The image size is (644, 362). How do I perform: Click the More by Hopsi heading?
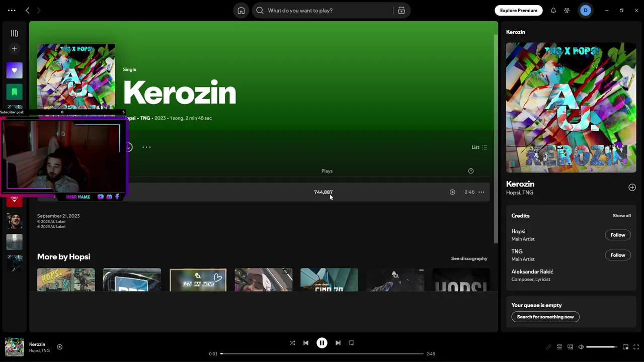pos(63,257)
